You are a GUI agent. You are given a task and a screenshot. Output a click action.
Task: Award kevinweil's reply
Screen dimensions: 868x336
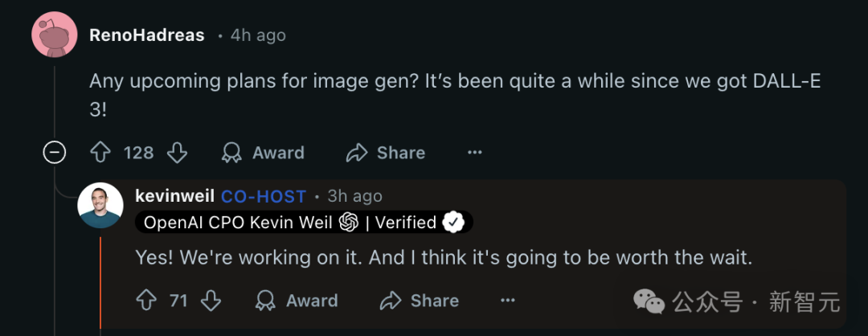coord(297,301)
